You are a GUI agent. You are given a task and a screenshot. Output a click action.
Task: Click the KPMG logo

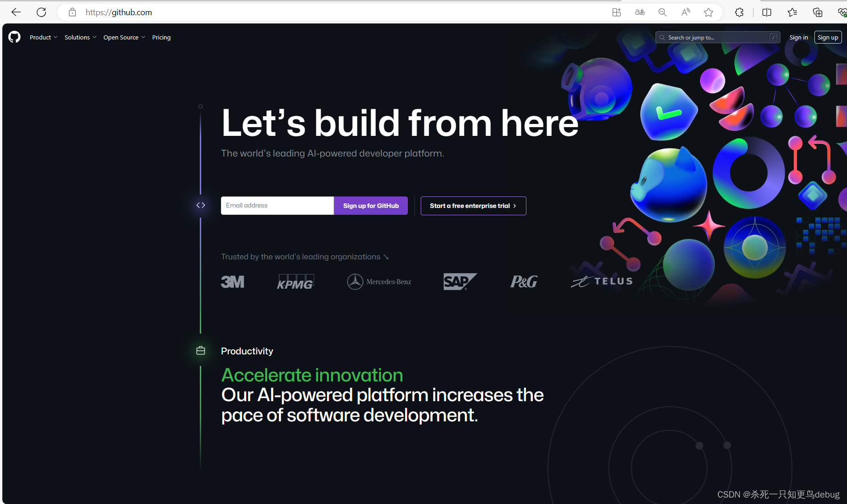(295, 282)
